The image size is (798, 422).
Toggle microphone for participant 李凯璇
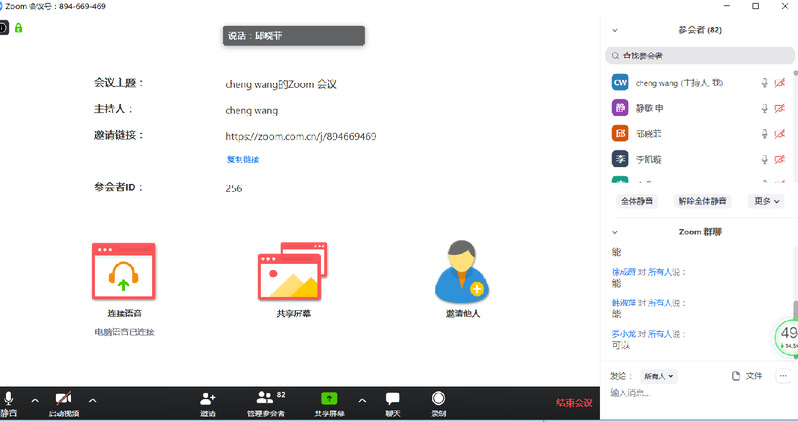coord(765,159)
